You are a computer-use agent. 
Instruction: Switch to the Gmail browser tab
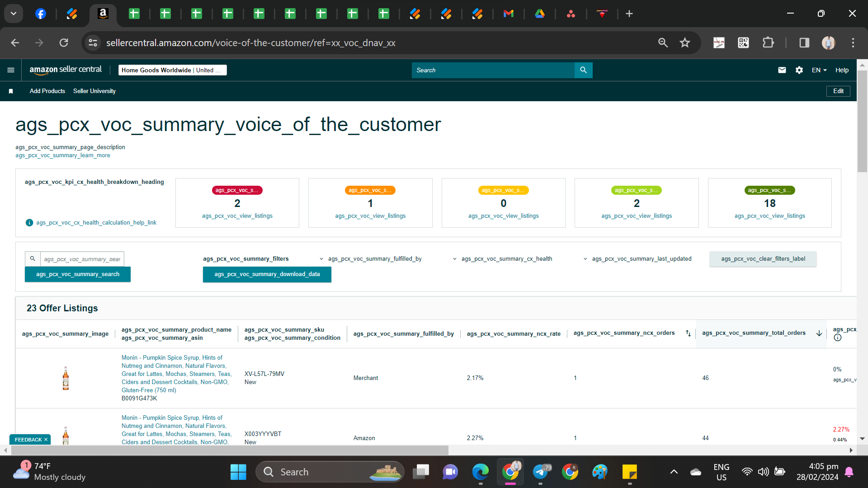[509, 14]
